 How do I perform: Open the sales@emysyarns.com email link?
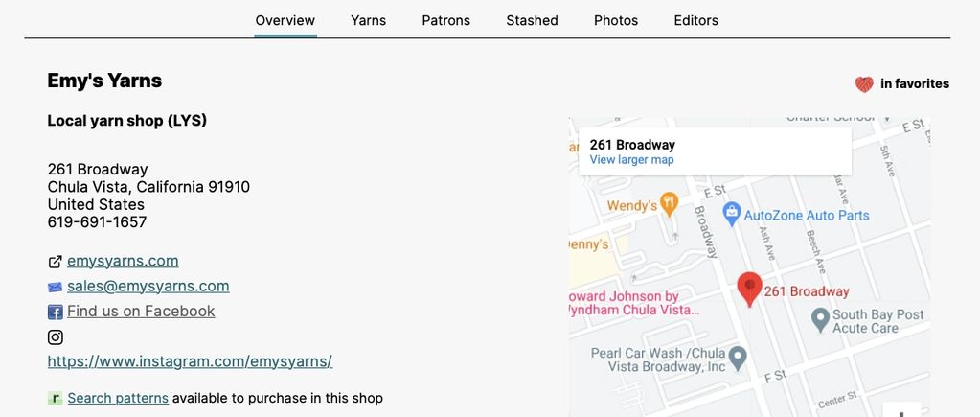point(148,287)
